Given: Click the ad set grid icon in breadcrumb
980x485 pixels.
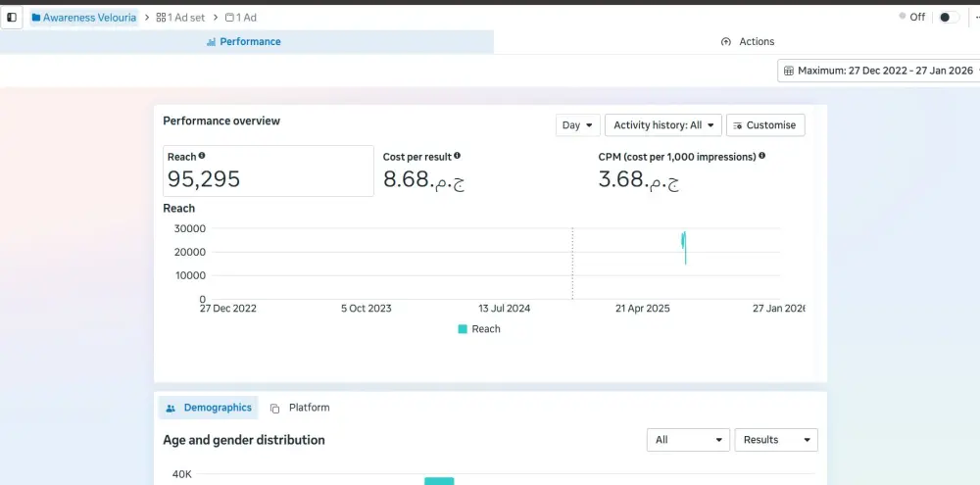Looking at the screenshot, I should (x=161, y=18).
